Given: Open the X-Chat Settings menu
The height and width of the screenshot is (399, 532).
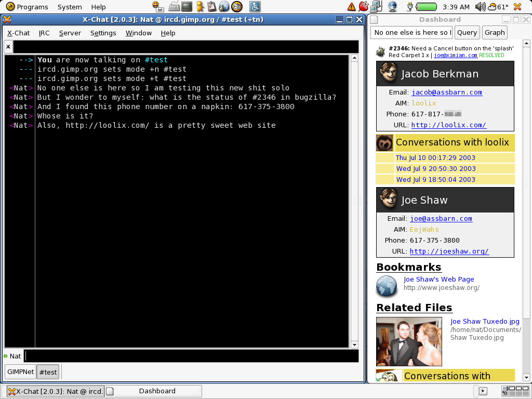Looking at the screenshot, I should [103, 33].
